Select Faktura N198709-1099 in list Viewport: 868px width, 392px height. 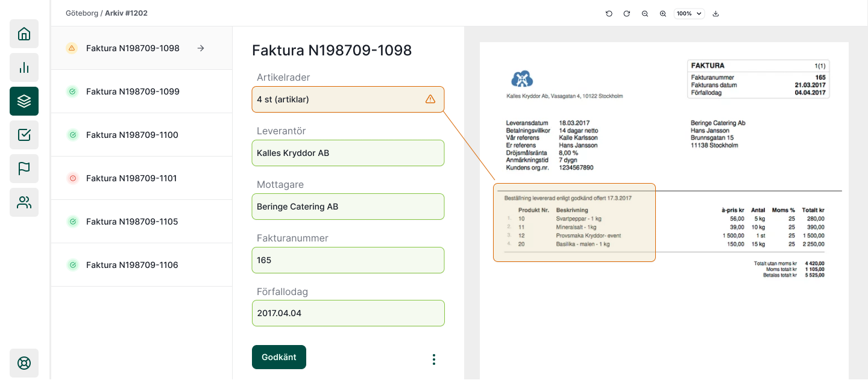133,92
